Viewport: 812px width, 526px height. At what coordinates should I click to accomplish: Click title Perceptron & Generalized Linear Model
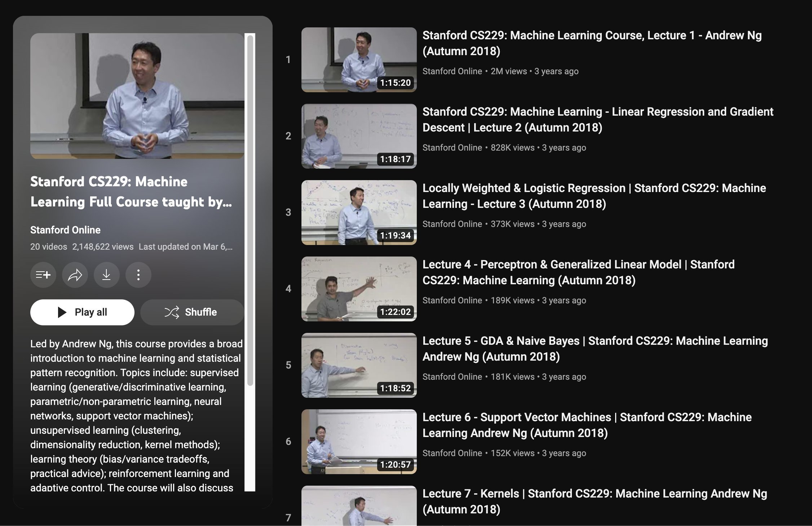578,272
